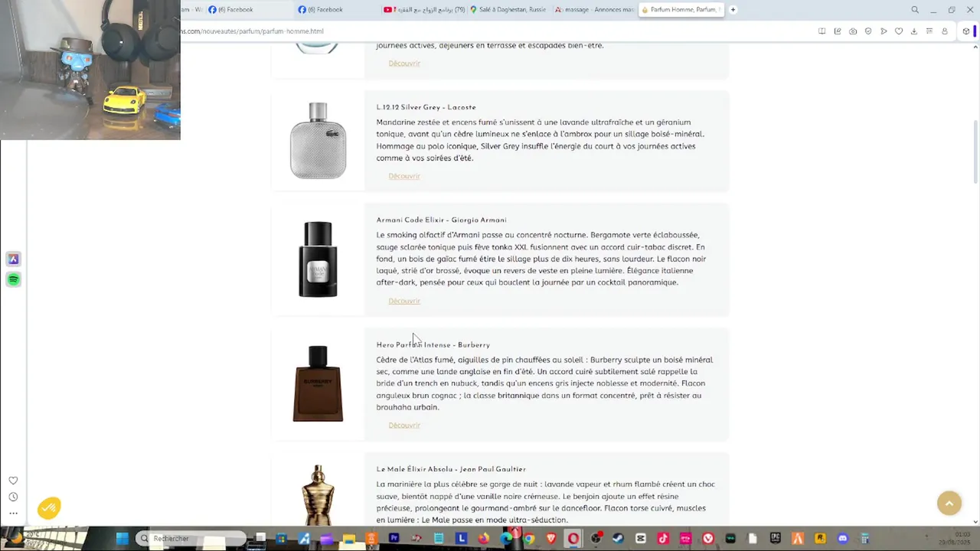980x551 pixels.
Task: Click the search tabs magnifier icon
Action: click(x=915, y=10)
